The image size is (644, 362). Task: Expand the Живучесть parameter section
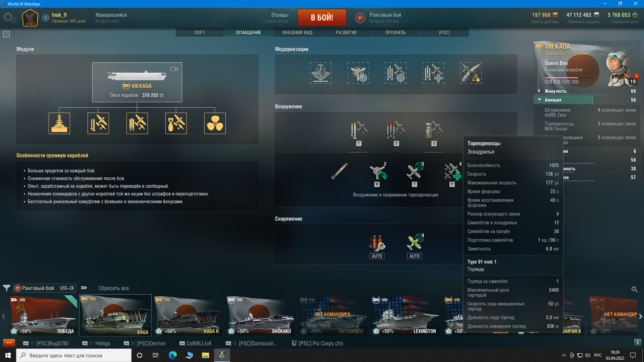pos(586,91)
